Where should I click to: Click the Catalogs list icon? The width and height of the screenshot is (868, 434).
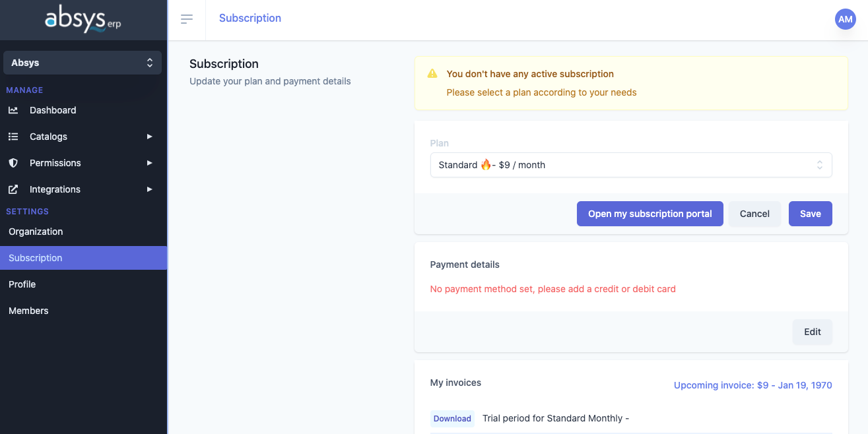(13, 137)
